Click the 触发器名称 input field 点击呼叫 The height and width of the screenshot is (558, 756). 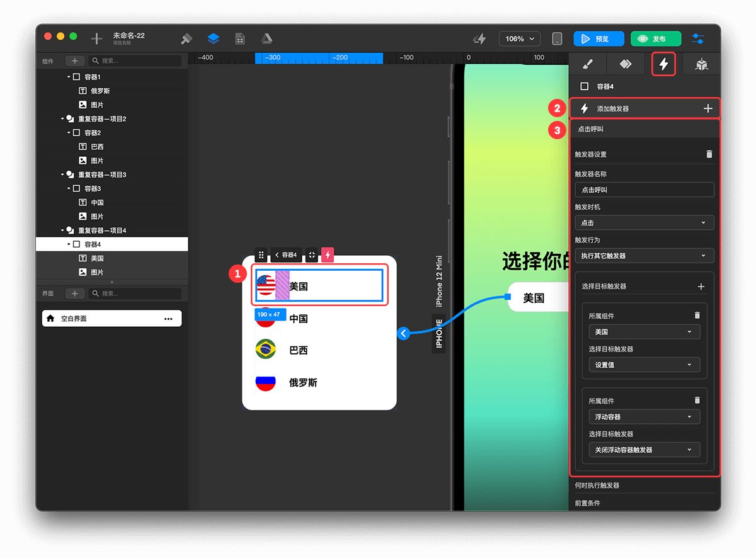pyautogui.click(x=644, y=190)
